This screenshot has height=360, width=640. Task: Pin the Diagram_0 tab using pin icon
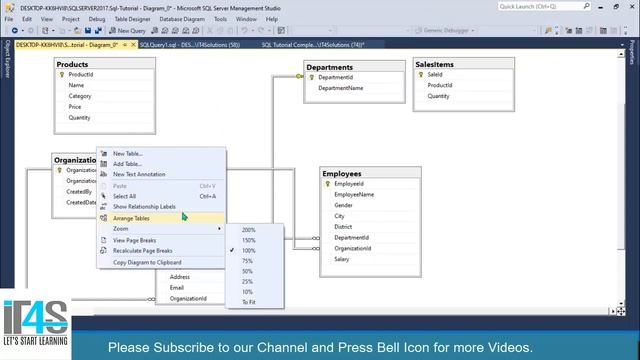tap(125, 44)
